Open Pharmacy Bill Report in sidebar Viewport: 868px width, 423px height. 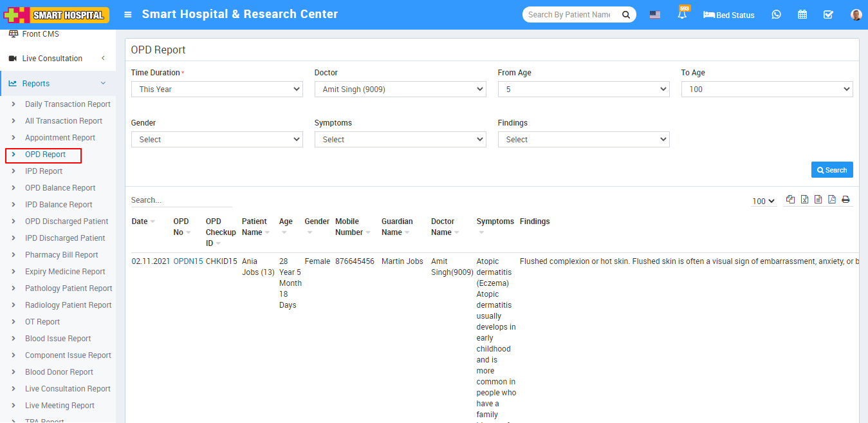pos(61,255)
